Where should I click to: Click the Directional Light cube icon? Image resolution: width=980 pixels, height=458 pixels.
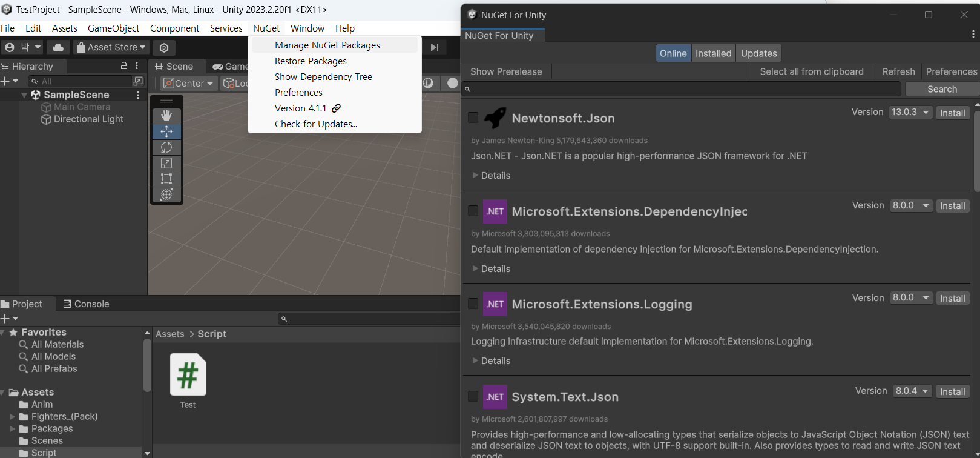pyautogui.click(x=46, y=119)
